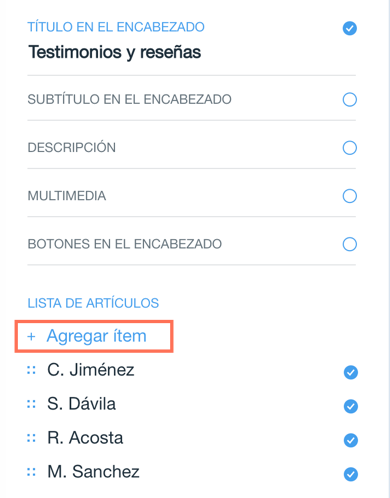Uncheck the S. Dávila item checkmark
This screenshot has height=498, width=390.
click(x=351, y=406)
